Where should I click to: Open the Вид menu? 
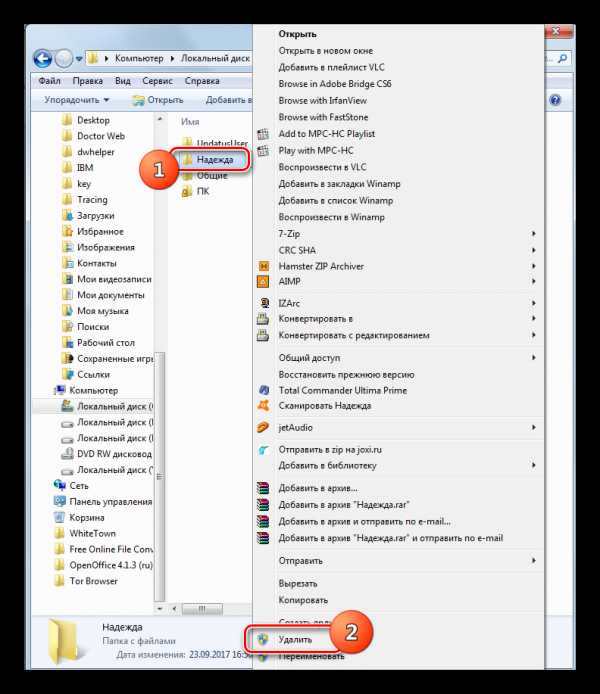123,81
